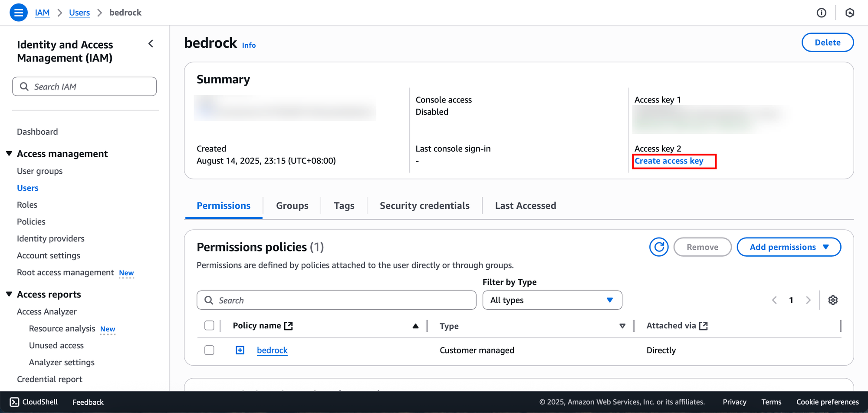This screenshot has height=413, width=868.
Task: Sort the Type column with its arrow
Action: tap(622, 326)
